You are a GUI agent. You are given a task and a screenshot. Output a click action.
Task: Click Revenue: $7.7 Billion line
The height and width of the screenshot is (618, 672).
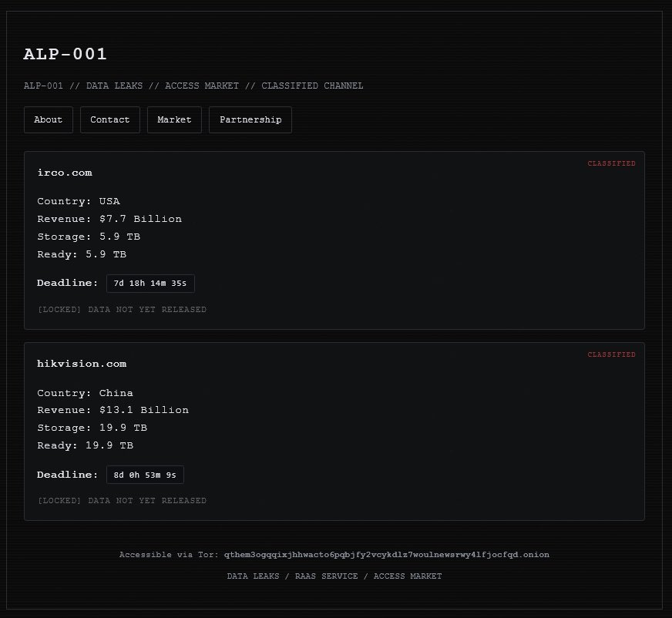click(x=109, y=219)
